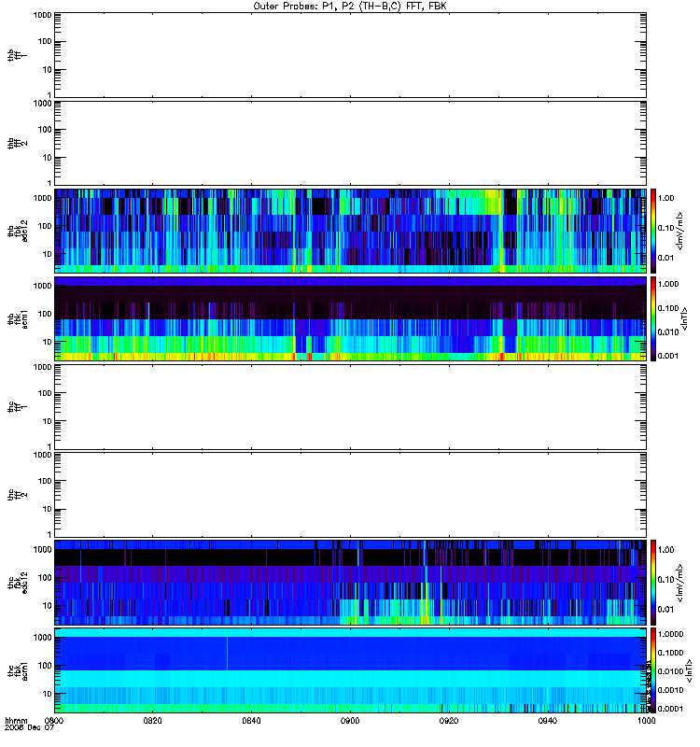Click the plot title "Outer Probes: P1, P2 (TH-B,C) FFT, FBK"
The height and width of the screenshot is (747, 700).
pyautogui.click(x=350, y=7)
